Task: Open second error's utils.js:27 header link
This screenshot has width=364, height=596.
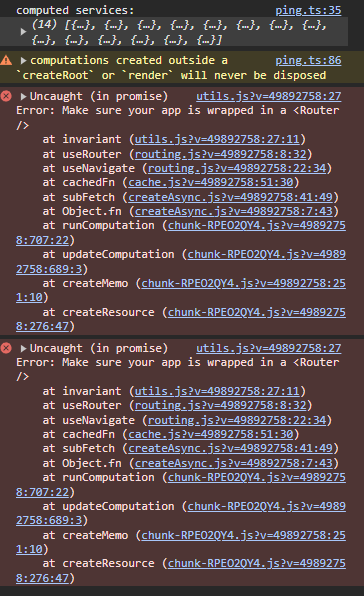Action: pyautogui.click(x=269, y=348)
